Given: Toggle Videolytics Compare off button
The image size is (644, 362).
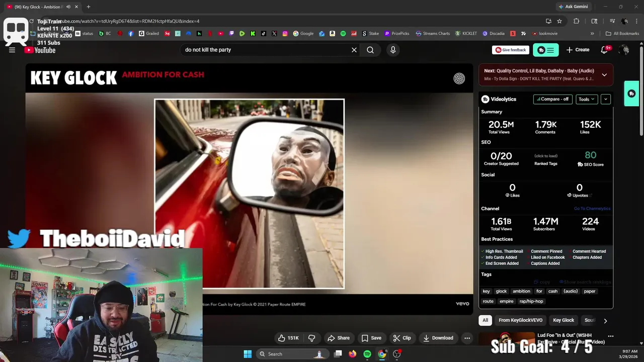Looking at the screenshot, I should [x=552, y=99].
